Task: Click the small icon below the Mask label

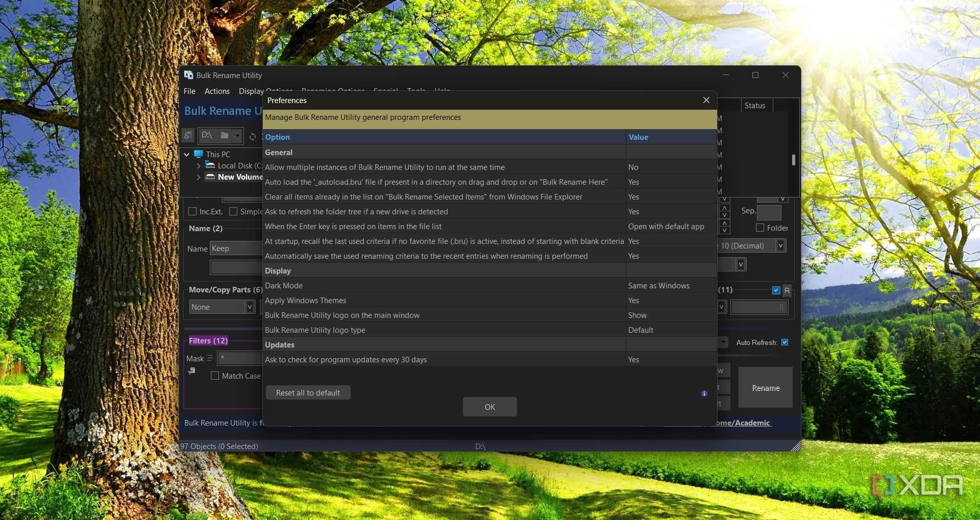Action: pos(191,371)
